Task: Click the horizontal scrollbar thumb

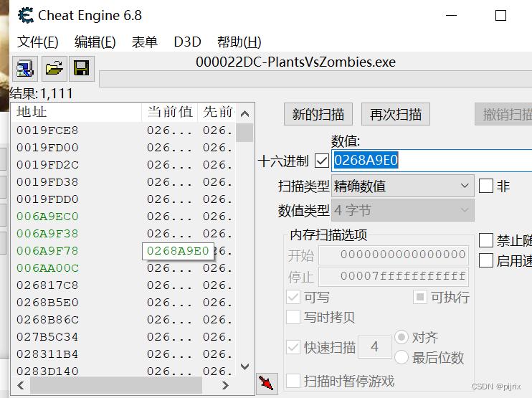Action: 116,385
